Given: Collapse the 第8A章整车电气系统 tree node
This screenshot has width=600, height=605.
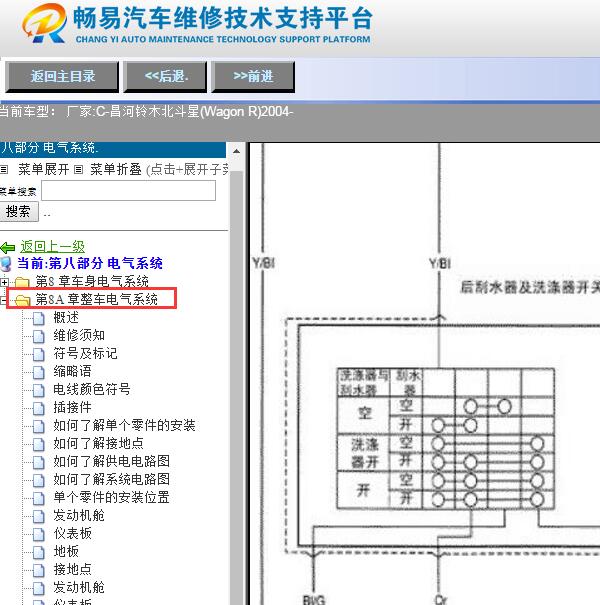Looking at the screenshot, I should [3, 301].
